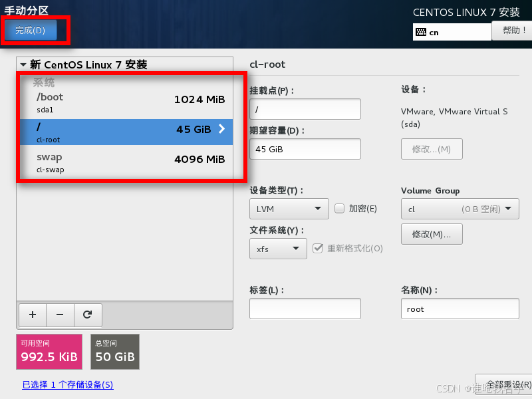Click the 1024 MiB size text
Image resolution: width=532 pixels, height=399 pixels.
199,99
